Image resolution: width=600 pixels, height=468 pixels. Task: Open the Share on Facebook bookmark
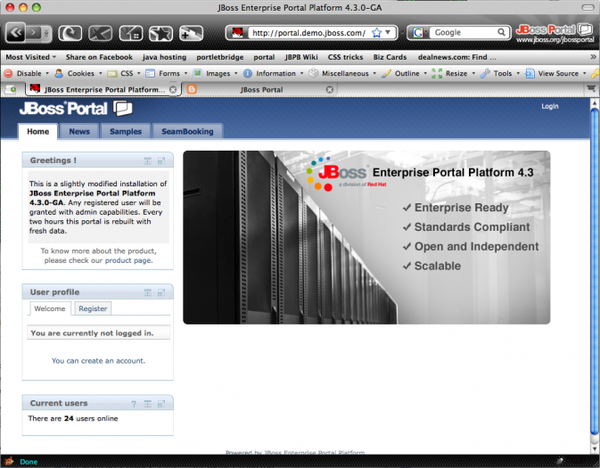(x=99, y=57)
